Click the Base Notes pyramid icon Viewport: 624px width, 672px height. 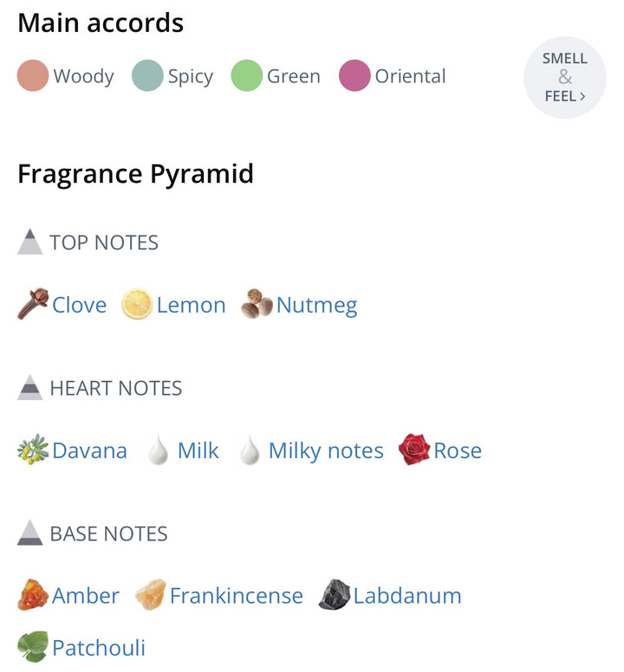[30, 533]
